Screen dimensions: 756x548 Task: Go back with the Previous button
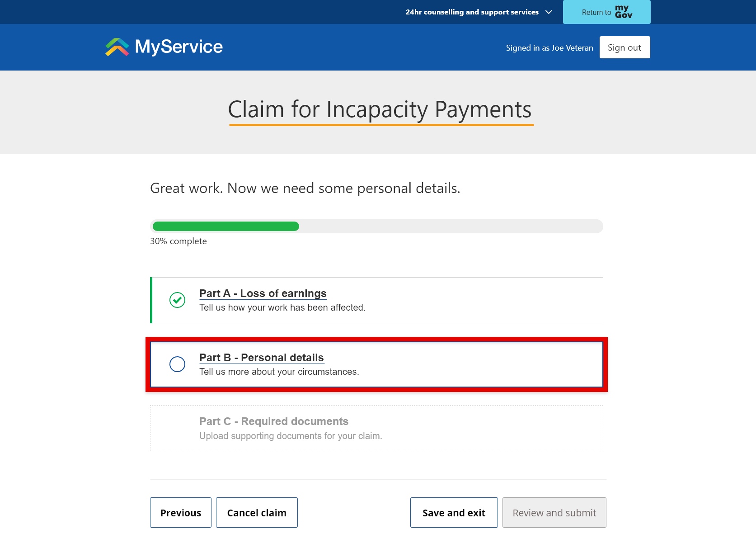point(181,513)
